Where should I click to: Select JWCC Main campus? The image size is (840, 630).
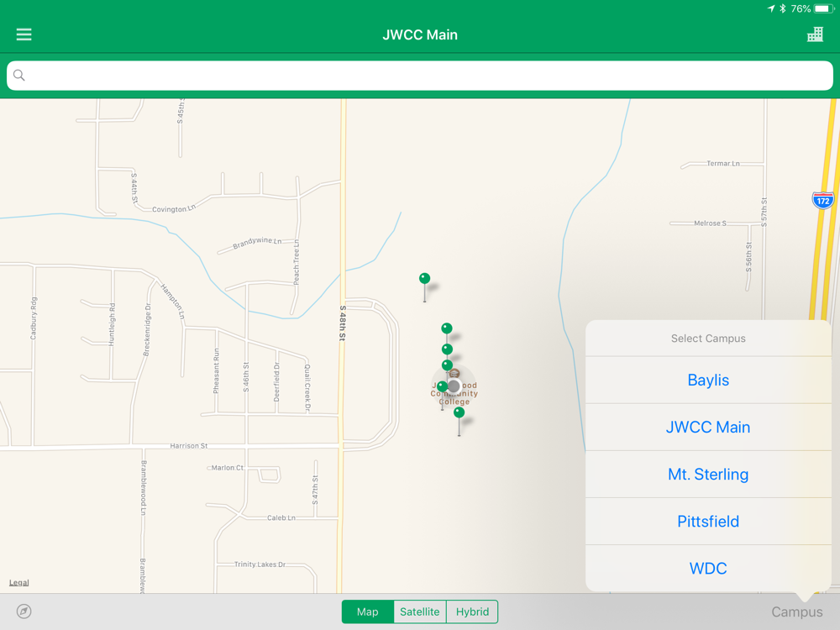click(708, 428)
